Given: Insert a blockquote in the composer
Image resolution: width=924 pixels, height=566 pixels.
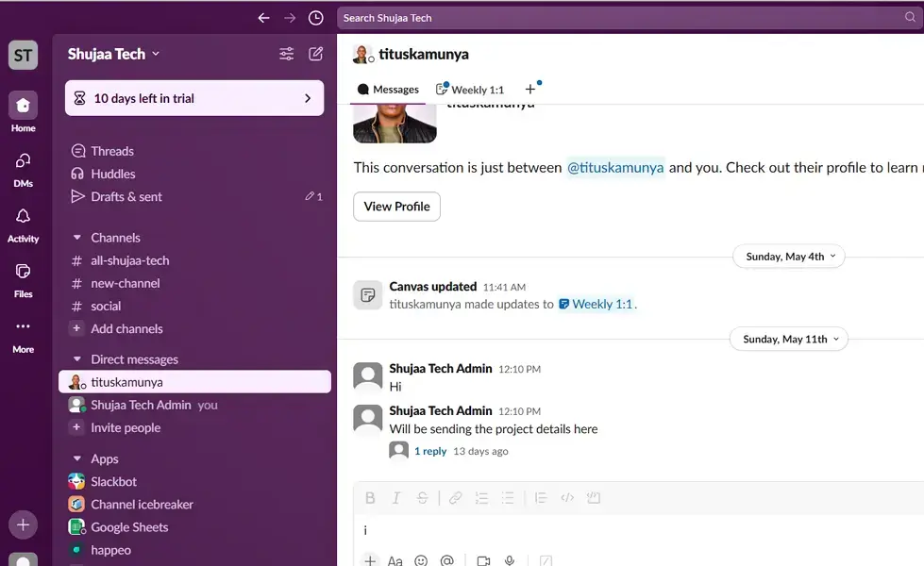Looking at the screenshot, I should coord(541,498).
